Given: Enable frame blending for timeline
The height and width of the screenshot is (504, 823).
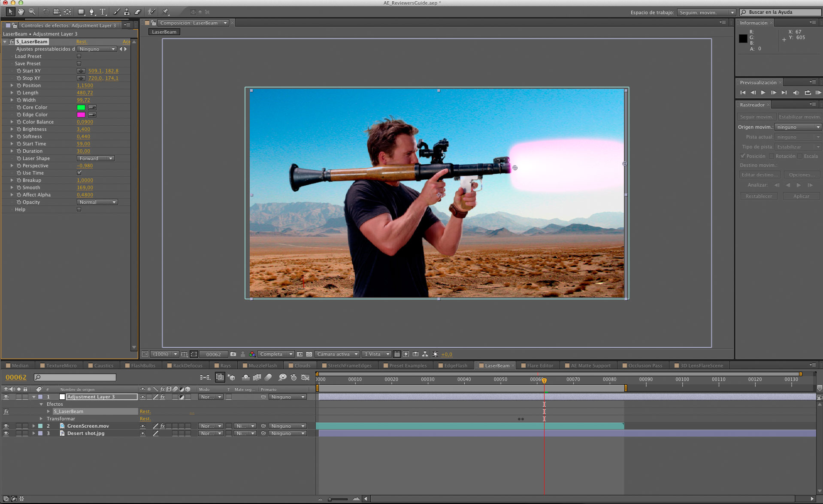Looking at the screenshot, I should tap(257, 377).
